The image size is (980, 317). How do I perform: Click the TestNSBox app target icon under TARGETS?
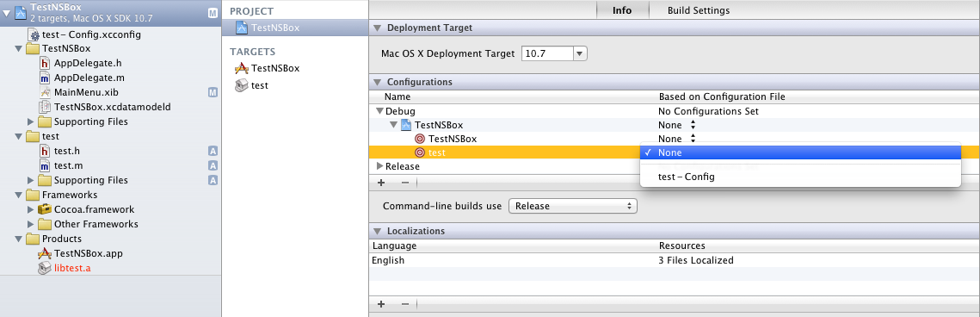point(241,68)
